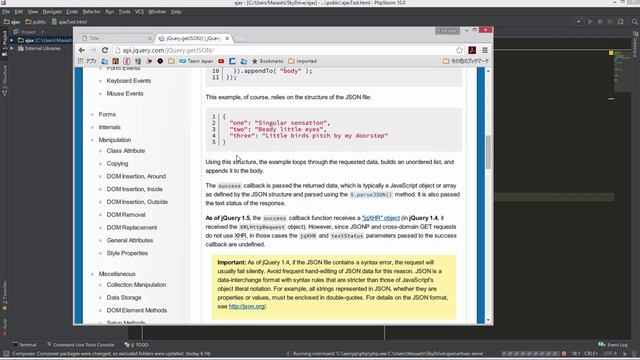Select the ajax breadcrumb folder in PhpStorm

pyautogui.click(x=12, y=22)
